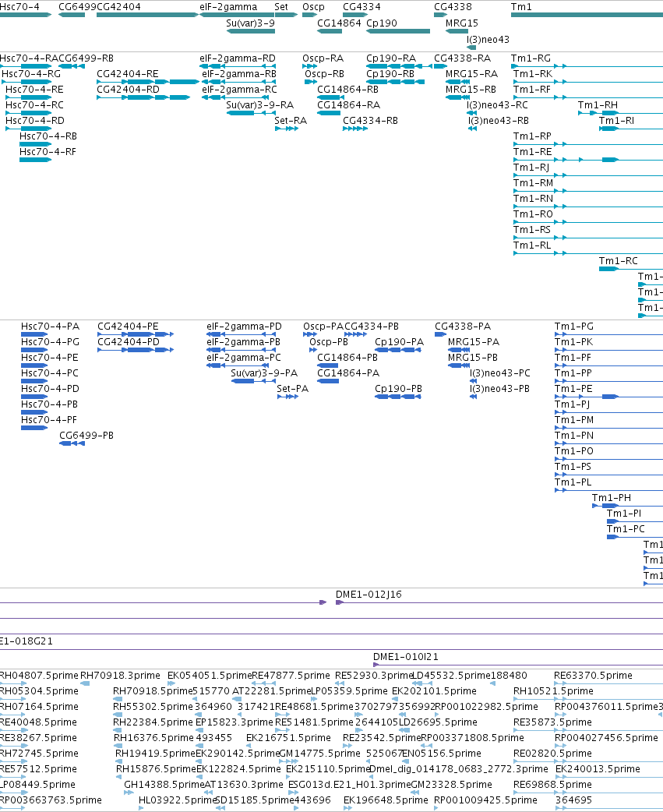
Task: Open protein Oscp-PB
Action: 329,342
